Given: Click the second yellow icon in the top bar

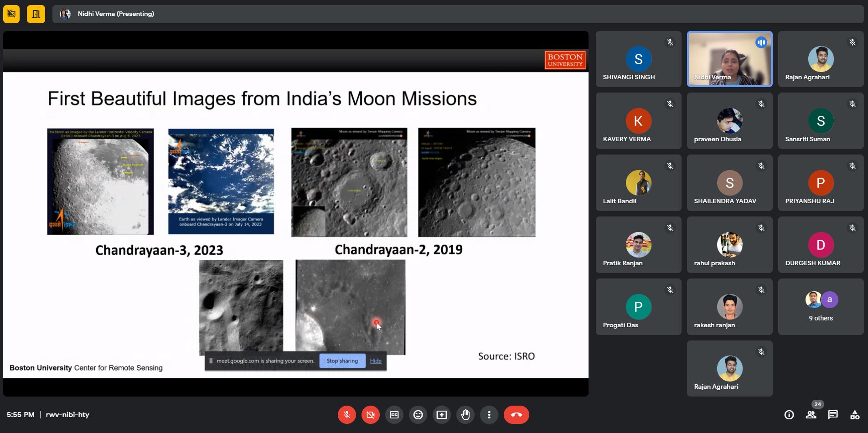Looking at the screenshot, I should [x=36, y=14].
